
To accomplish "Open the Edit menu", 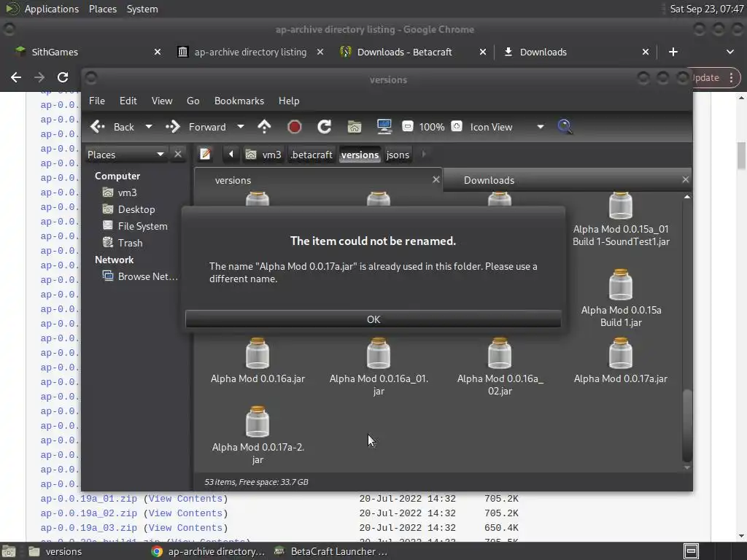I will click(x=128, y=101).
